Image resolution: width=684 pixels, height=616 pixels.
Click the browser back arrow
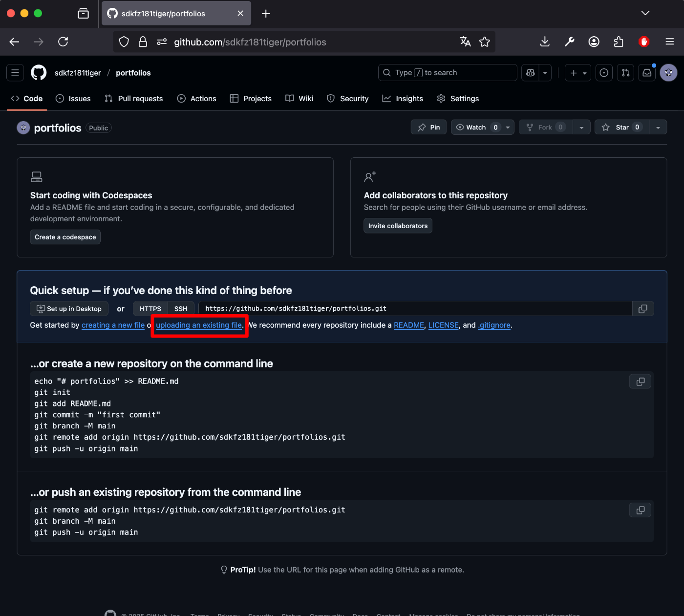[x=14, y=42]
